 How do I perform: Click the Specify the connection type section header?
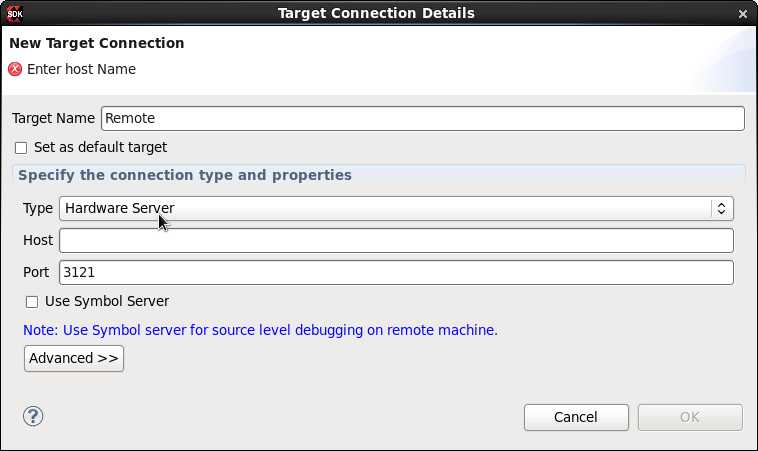point(185,175)
